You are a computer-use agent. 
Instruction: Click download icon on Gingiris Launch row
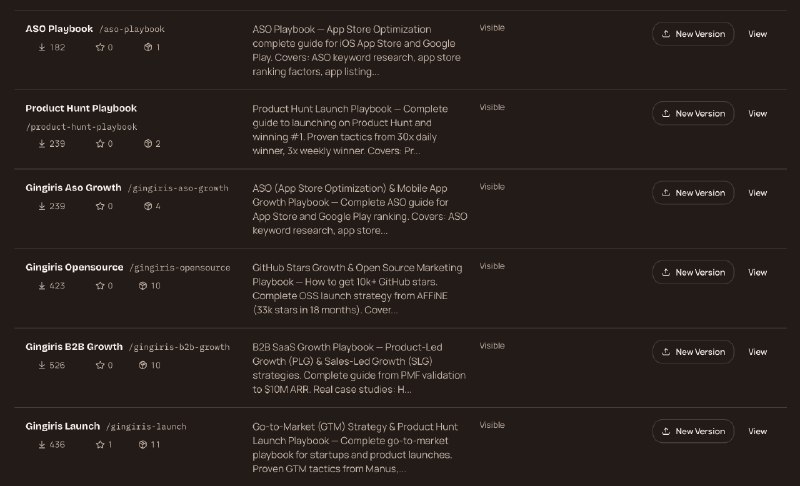pos(42,445)
